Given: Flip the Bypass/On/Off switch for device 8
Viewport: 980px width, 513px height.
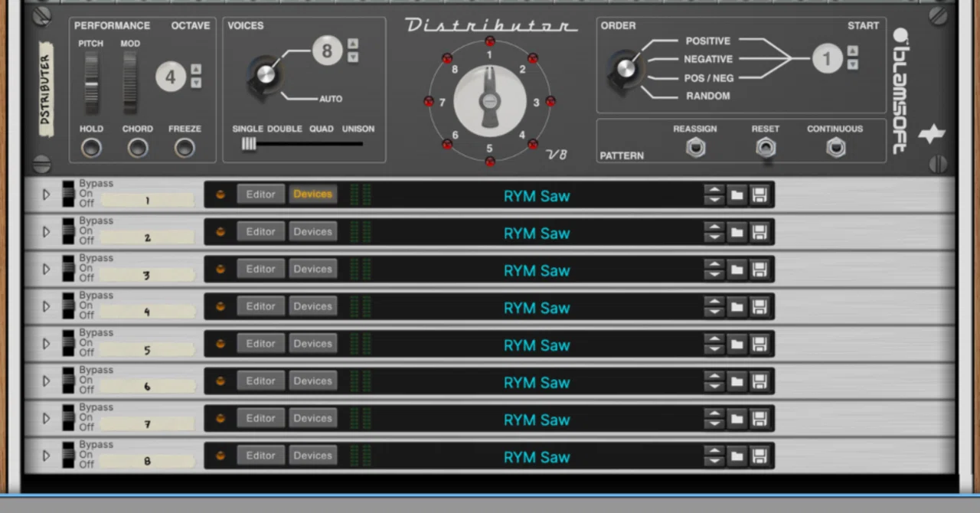Looking at the screenshot, I should [x=68, y=456].
